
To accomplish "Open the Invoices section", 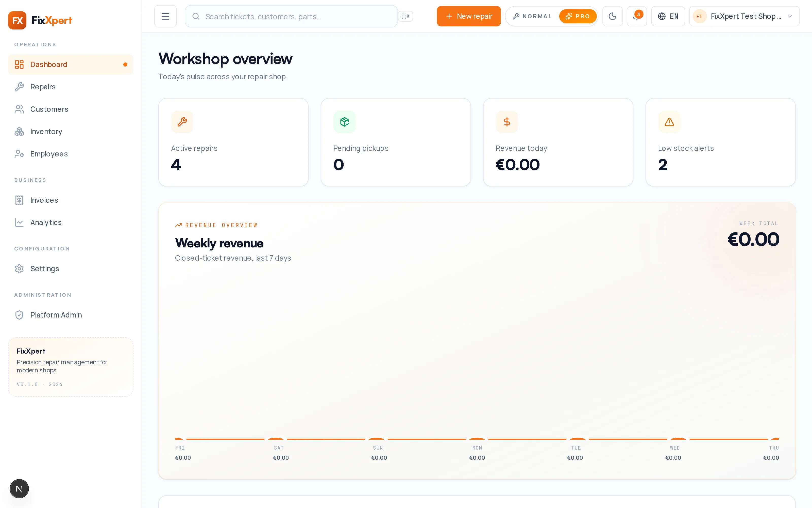I will pos(71,200).
